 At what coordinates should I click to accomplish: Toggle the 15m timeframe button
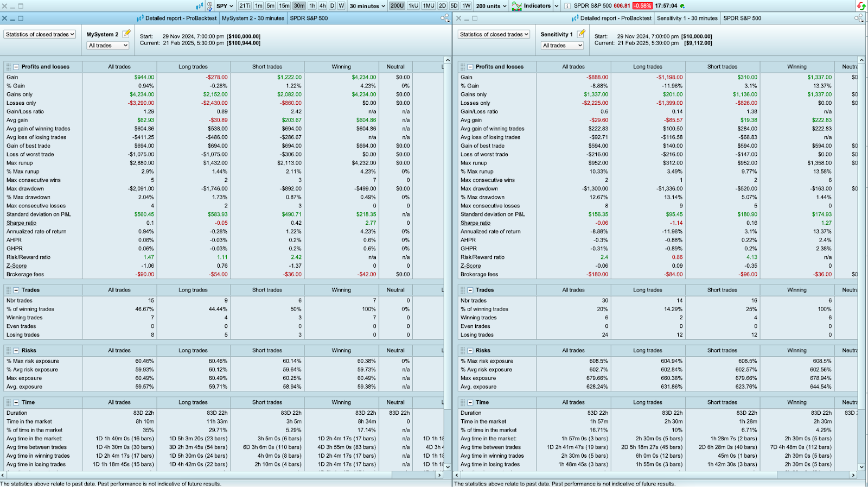284,6
